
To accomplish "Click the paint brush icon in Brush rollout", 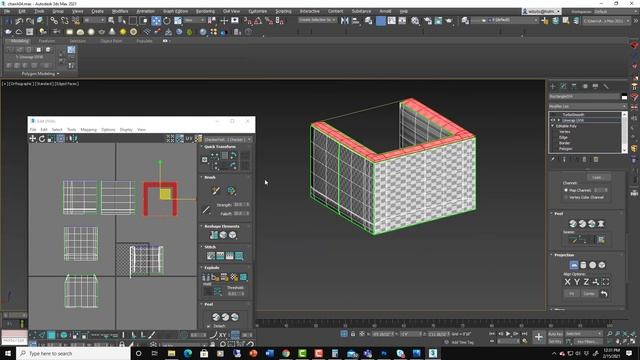I will click(216, 191).
